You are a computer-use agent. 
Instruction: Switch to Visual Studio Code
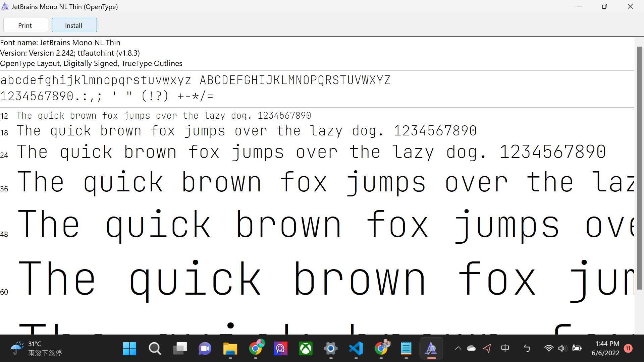356,349
